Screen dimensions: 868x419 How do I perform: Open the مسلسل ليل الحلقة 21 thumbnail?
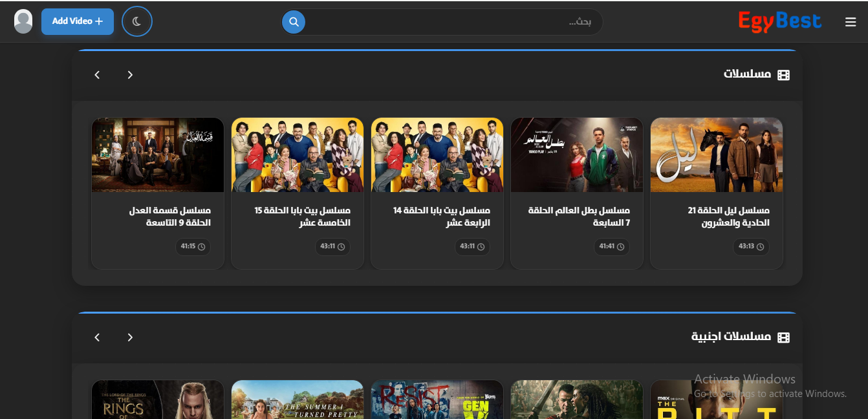pos(716,155)
